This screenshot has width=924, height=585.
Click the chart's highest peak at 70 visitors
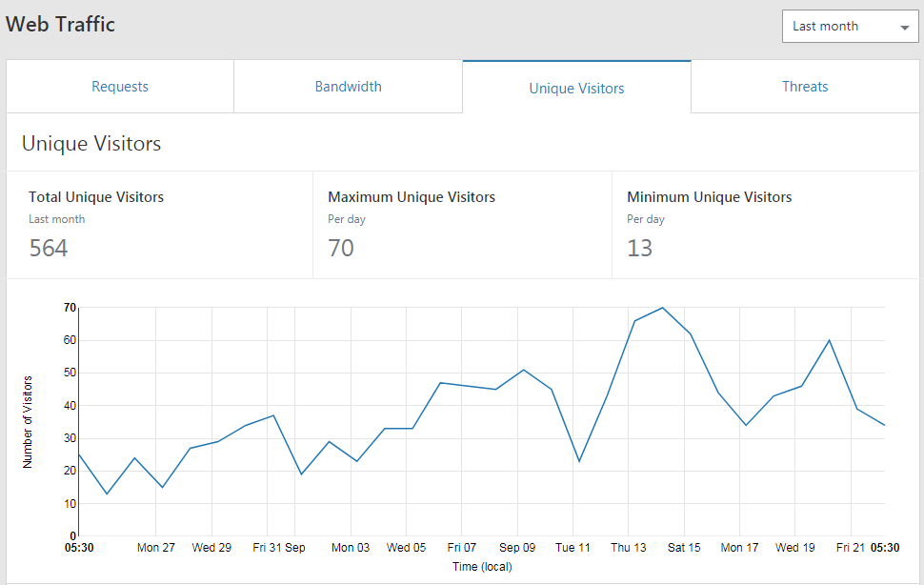[662, 308]
